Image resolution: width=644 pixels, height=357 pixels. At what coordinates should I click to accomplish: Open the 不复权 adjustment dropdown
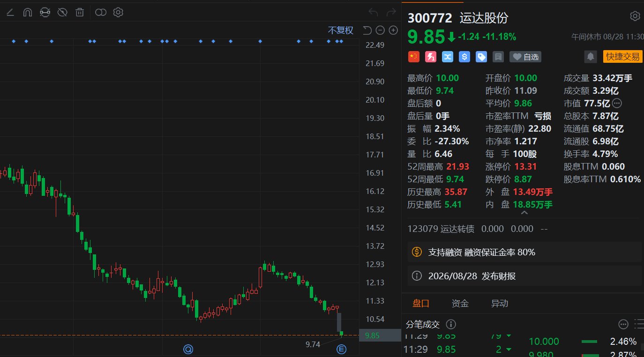(x=341, y=30)
